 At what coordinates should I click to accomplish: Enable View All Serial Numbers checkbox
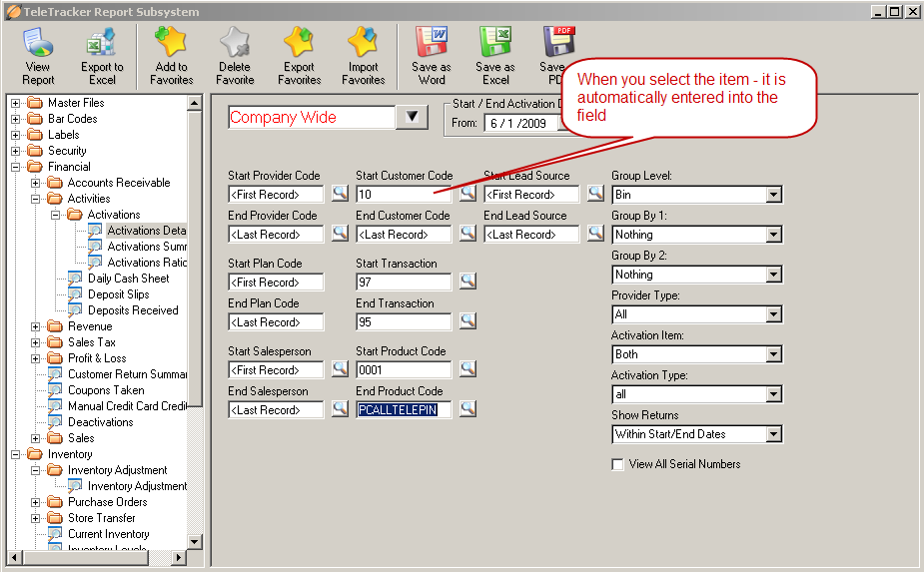tap(618, 464)
